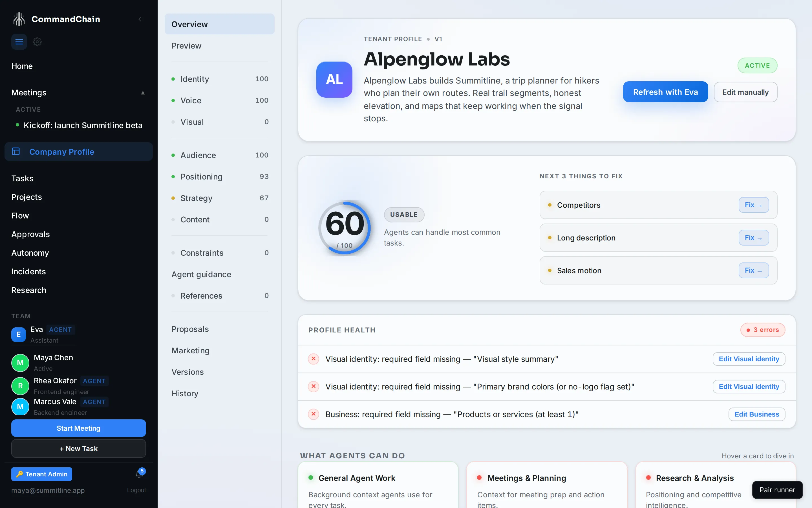This screenshot has height=508, width=812.
Task: Open the Versions page
Action: [x=219, y=372]
